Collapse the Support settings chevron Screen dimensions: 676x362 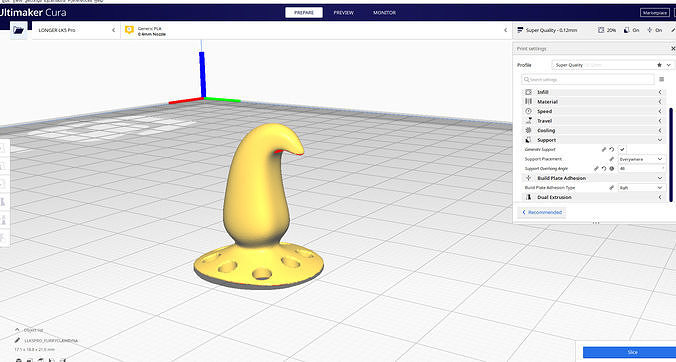pos(660,140)
